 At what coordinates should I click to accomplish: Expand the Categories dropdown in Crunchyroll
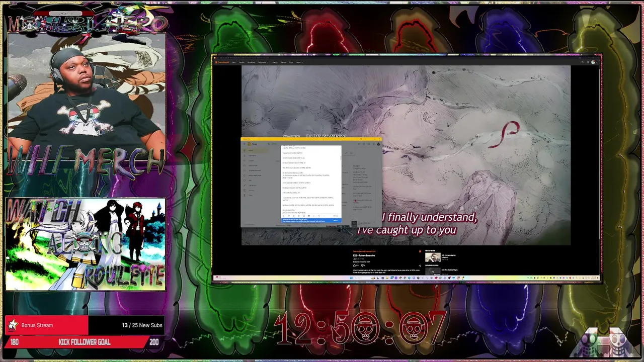tap(263, 62)
